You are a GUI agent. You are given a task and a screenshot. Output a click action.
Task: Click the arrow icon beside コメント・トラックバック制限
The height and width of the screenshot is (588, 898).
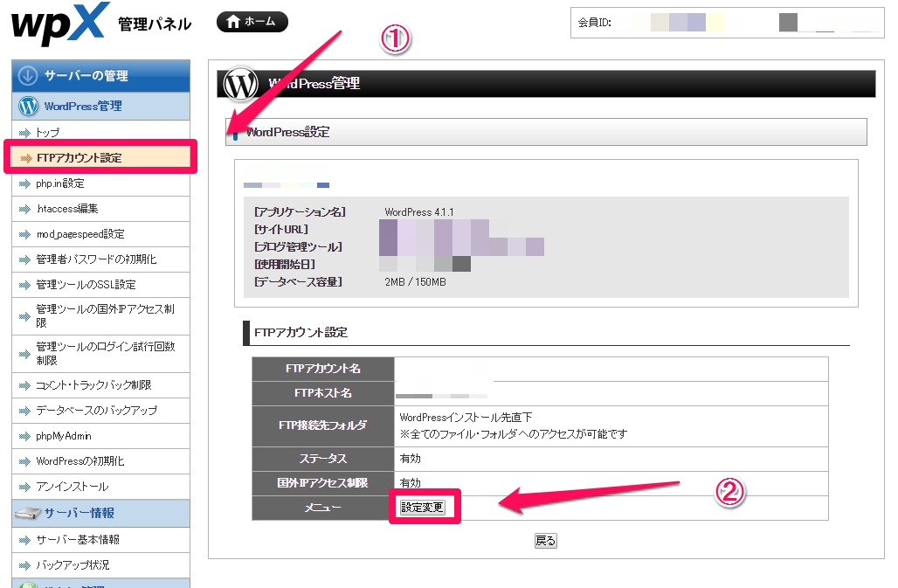point(24,386)
